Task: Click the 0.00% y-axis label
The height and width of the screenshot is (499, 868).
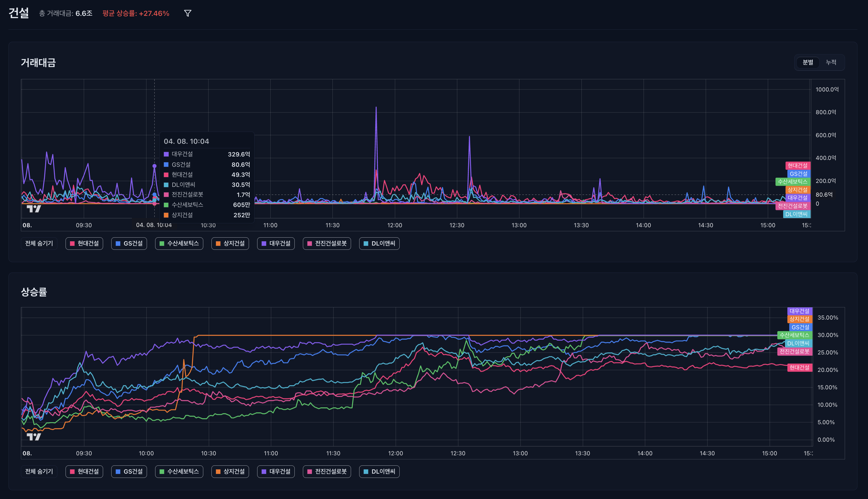Action: click(x=826, y=439)
